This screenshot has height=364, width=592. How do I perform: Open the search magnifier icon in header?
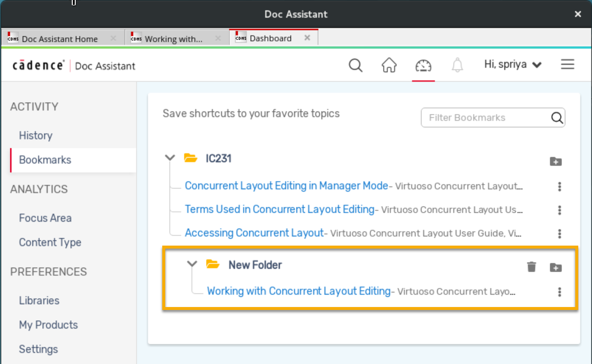click(x=355, y=65)
